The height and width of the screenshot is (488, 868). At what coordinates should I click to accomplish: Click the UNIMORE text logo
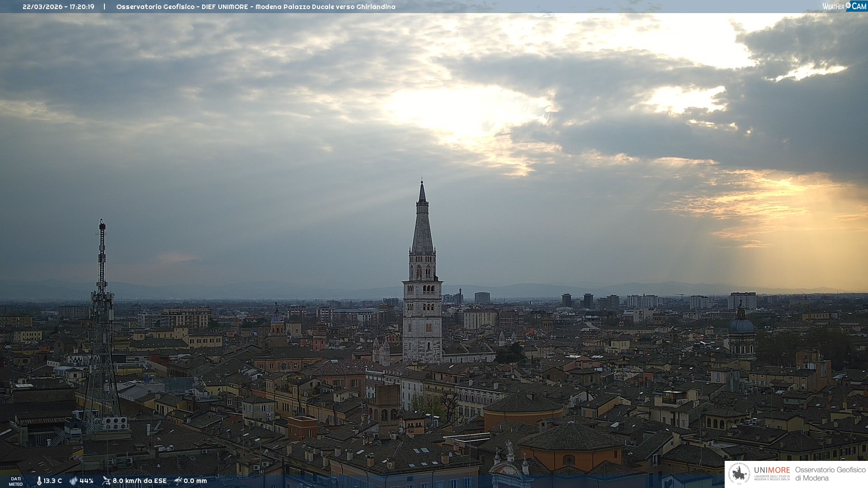coord(772,470)
